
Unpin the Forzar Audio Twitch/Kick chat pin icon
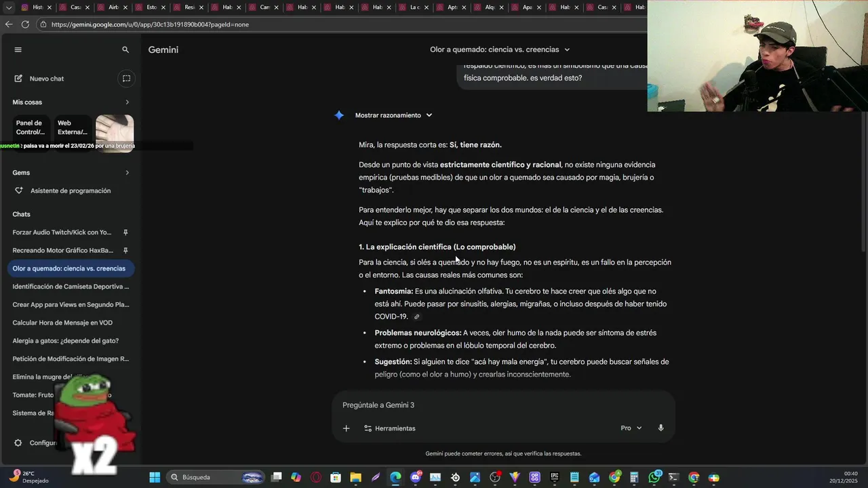point(125,232)
